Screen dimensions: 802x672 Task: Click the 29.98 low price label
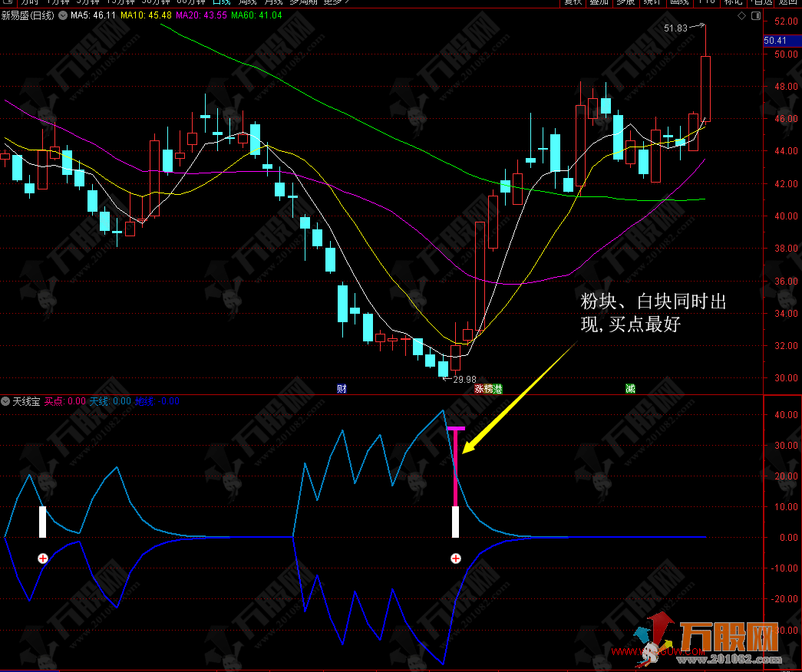tap(464, 380)
